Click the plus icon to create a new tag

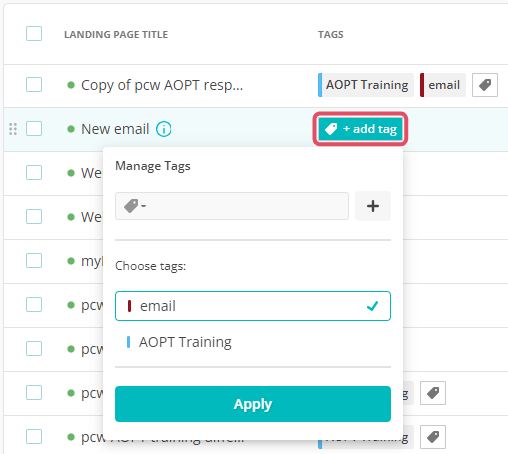pyautogui.click(x=373, y=206)
